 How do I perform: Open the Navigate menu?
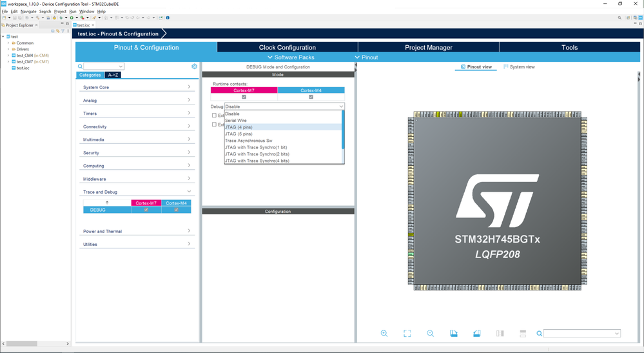[28, 12]
